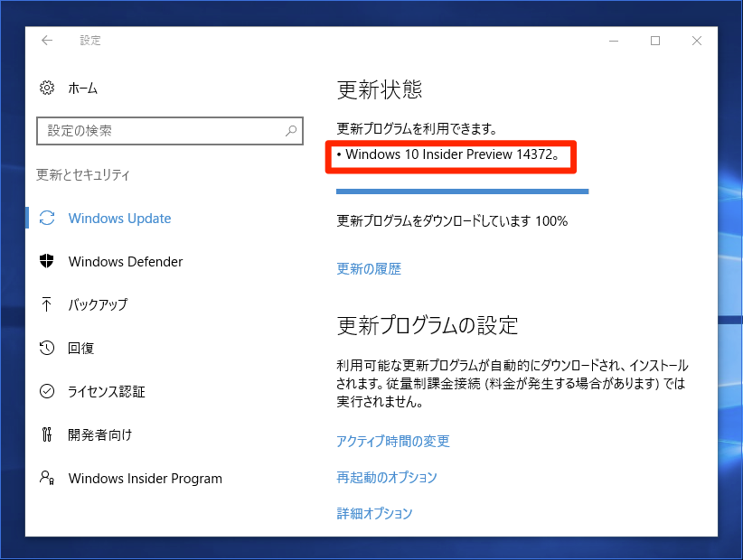This screenshot has height=560, width=743.
Task: Select Windows Update in sidebar
Action: (119, 219)
